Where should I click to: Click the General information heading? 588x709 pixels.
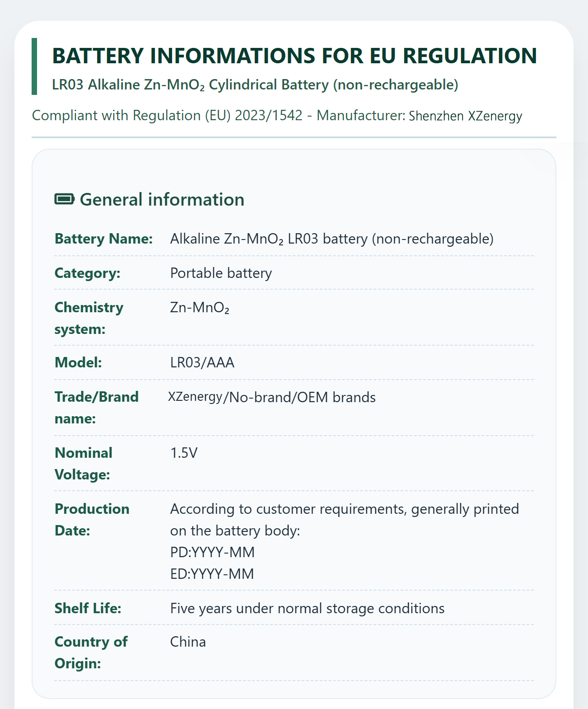pos(162,199)
